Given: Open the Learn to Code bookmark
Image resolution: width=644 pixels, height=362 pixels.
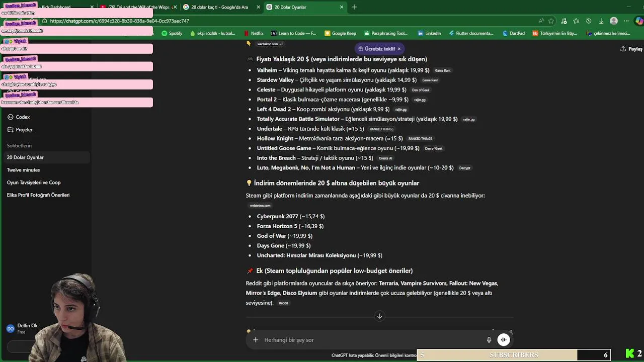Looking at the screenshot, I should tap(294, 33).
